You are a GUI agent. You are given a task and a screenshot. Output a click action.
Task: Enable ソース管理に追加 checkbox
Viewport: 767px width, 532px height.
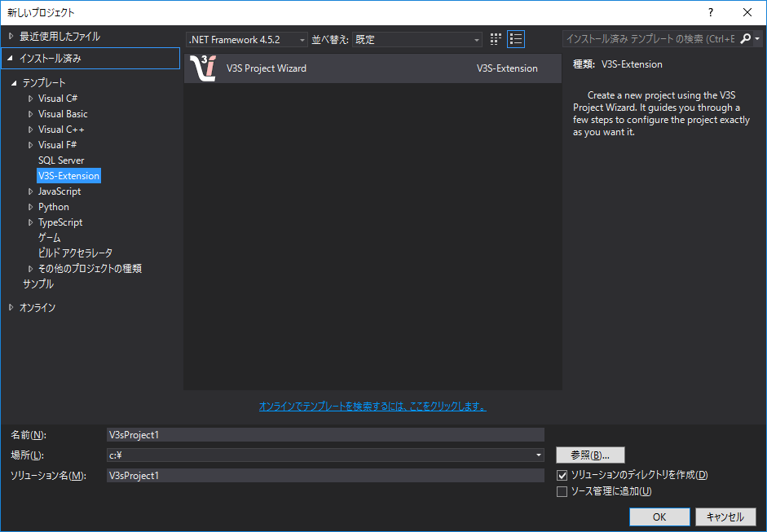pyautogui.click(x=562, y=491)
